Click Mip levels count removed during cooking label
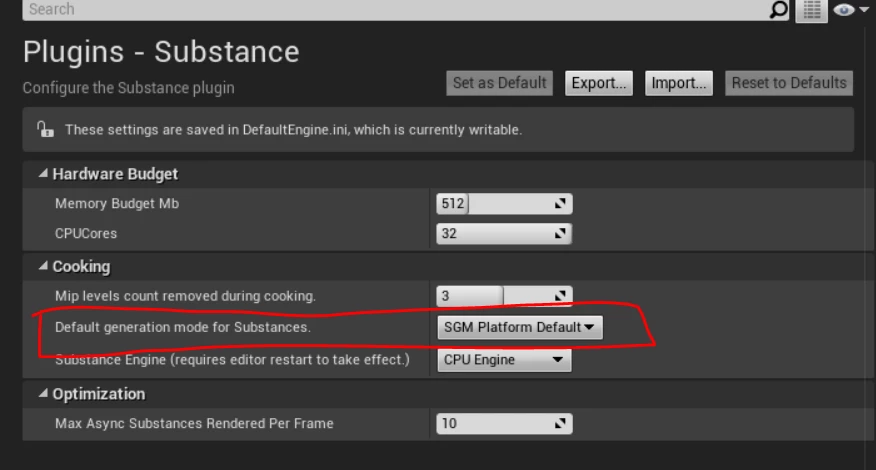 click(185, 296)
